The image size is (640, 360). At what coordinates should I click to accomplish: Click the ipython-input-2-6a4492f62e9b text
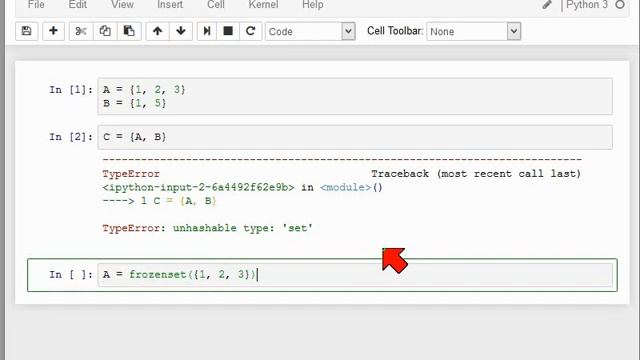(198, 187)
